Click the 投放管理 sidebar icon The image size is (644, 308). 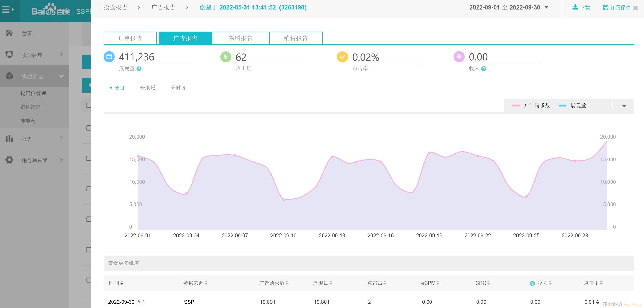tap(9, 54)
